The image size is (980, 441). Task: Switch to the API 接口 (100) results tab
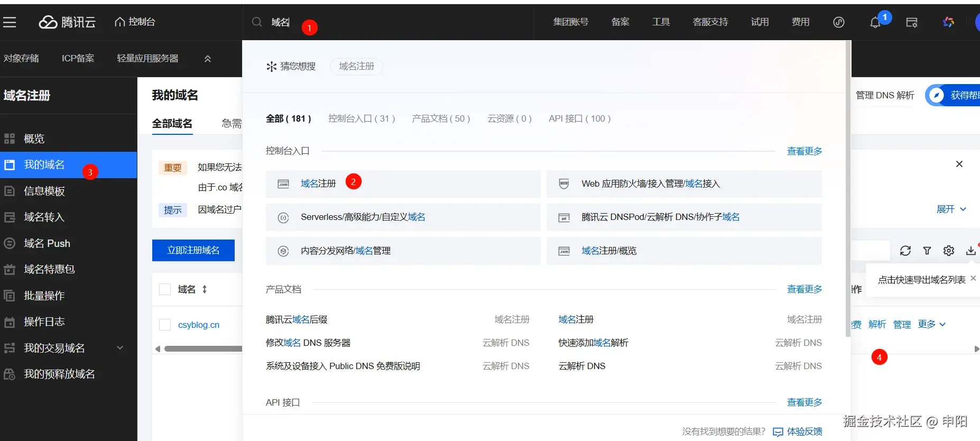pos(580,118)
